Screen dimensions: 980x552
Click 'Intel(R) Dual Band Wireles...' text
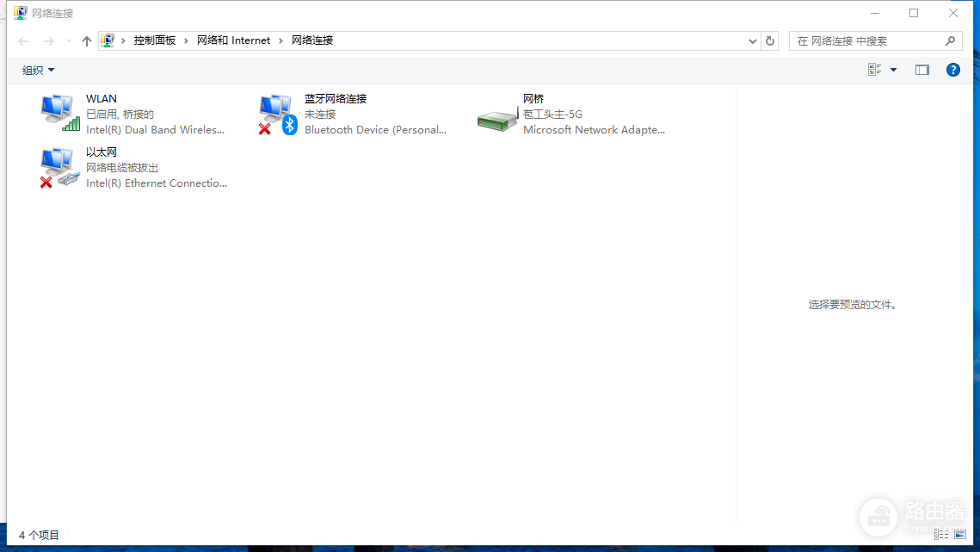[x=155, y=129]
